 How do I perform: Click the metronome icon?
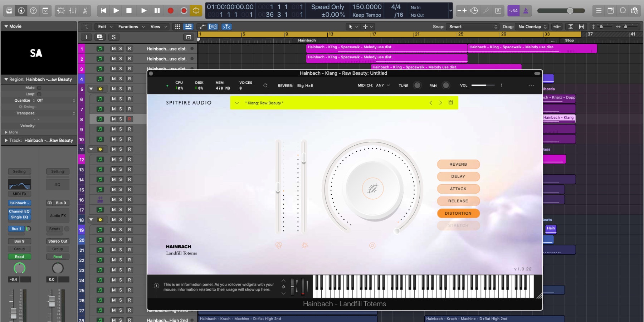[526, 11]
